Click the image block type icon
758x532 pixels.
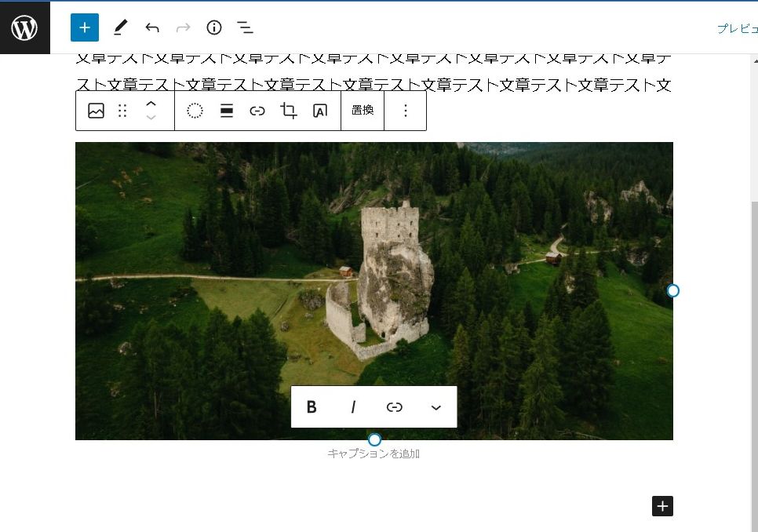point(97,111)
